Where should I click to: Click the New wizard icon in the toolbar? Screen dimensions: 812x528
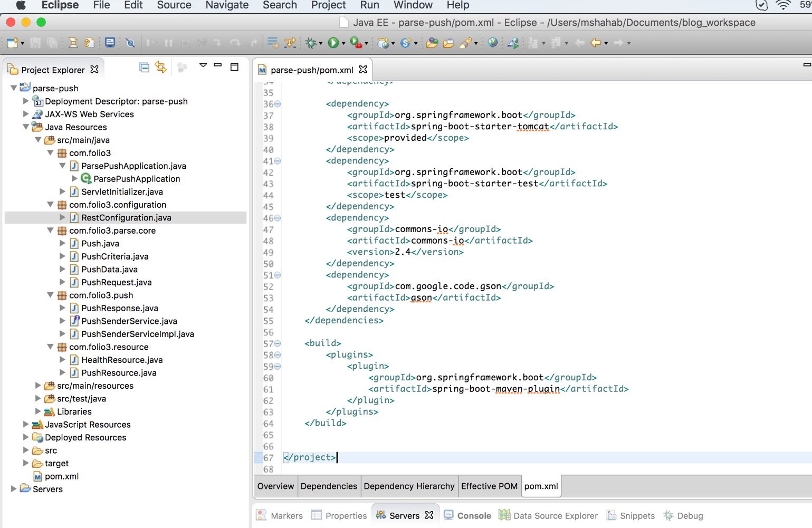click(x=11, y=43)
